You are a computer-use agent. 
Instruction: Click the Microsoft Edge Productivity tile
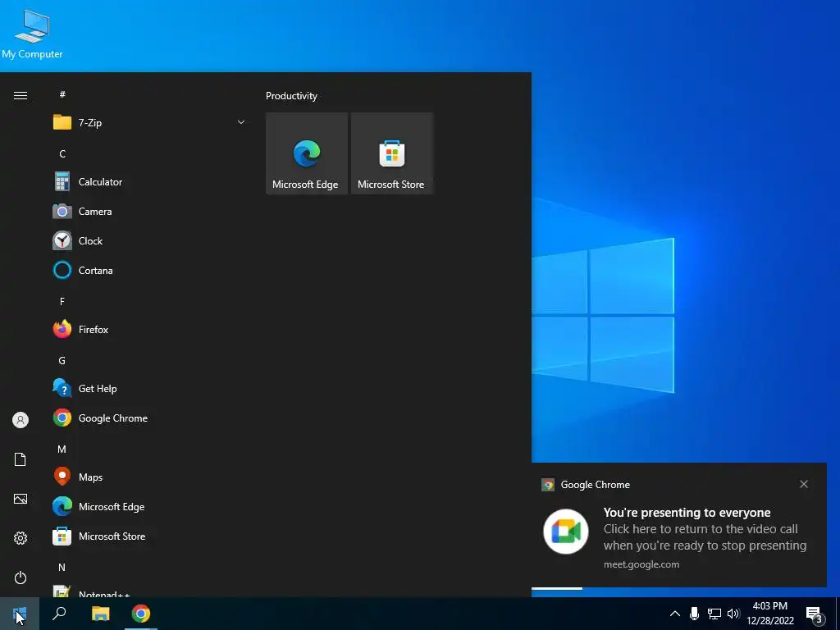tap(307, 153)
